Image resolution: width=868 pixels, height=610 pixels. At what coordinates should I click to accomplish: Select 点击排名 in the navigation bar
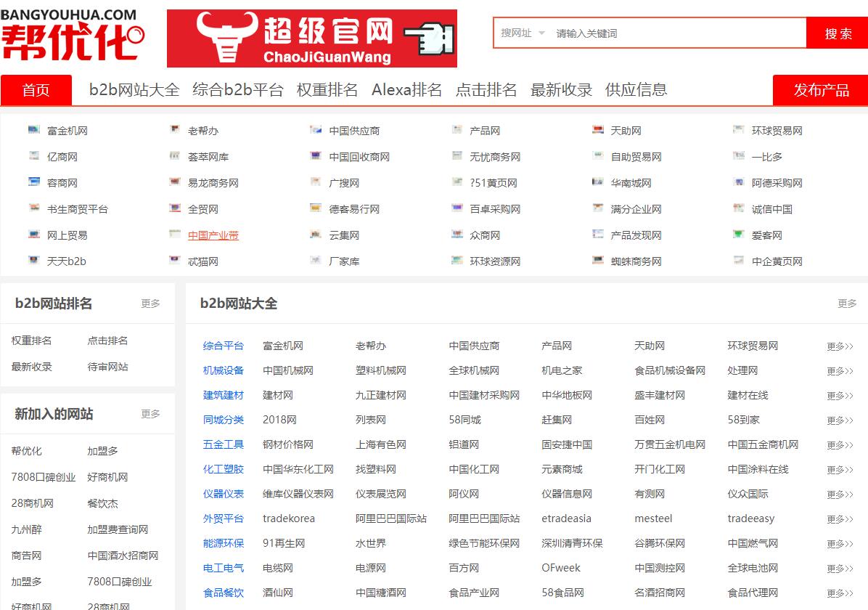point(486,90)
